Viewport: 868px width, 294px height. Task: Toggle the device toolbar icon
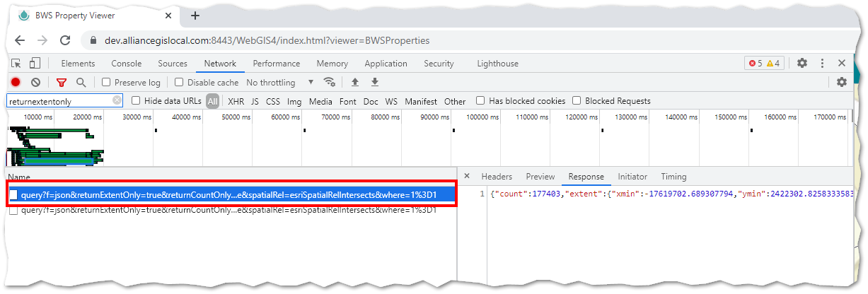(x=35, y=64)
